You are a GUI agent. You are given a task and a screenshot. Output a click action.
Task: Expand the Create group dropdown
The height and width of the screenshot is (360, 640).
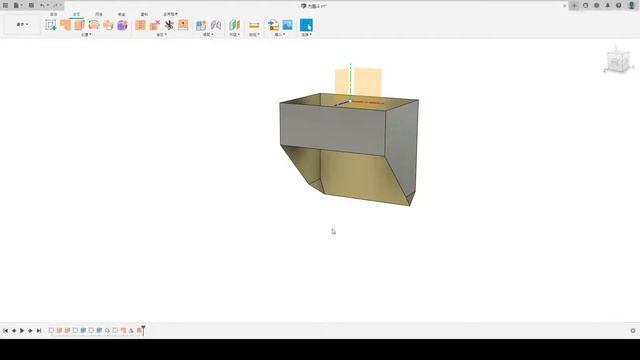[x=86, y=35]
